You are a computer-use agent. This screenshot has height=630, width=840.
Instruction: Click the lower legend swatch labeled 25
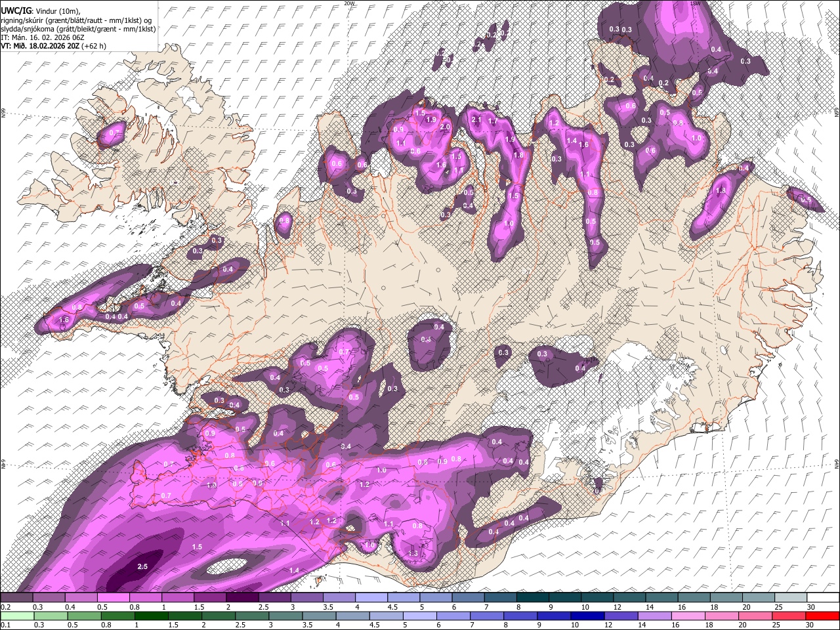pyautogui.click(x=789, y=616)
